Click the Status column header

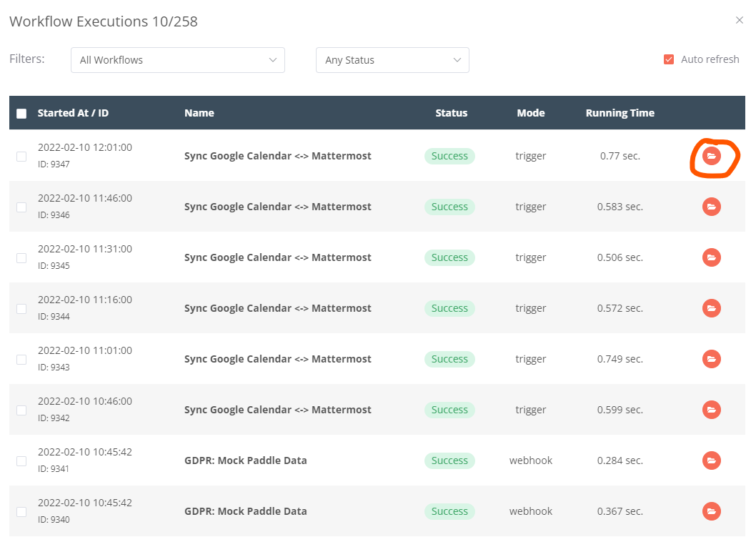(x=451, y=113)
